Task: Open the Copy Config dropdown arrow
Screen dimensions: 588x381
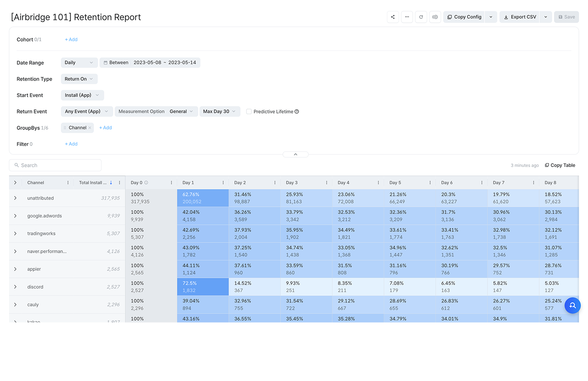Action: (491, 17)
